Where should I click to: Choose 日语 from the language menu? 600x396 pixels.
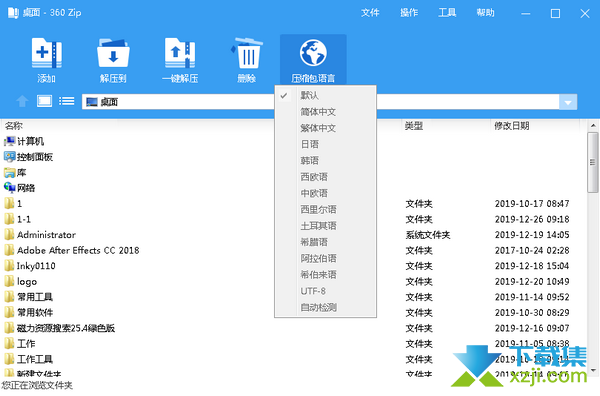[x=326, y=144]
